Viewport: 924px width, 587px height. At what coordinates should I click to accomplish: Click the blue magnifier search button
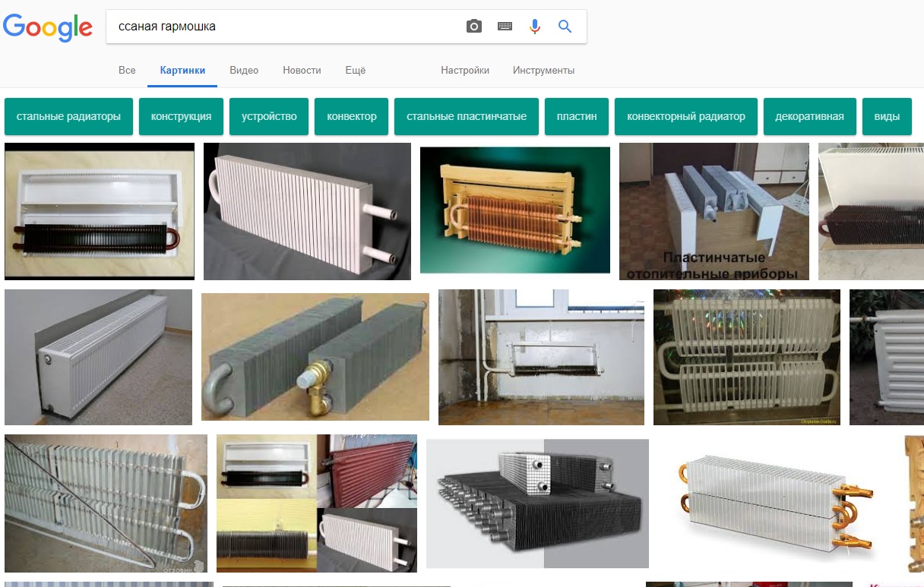pos(565,27)
